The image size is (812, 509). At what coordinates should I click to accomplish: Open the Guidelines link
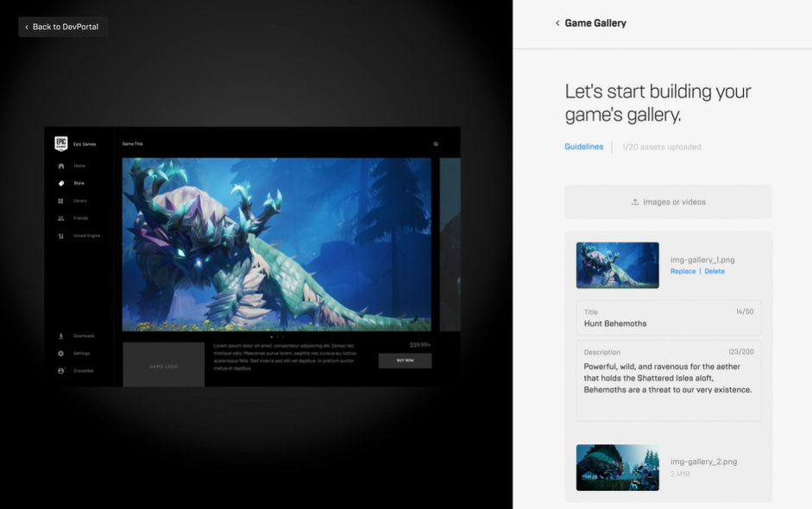pos(583,147)
